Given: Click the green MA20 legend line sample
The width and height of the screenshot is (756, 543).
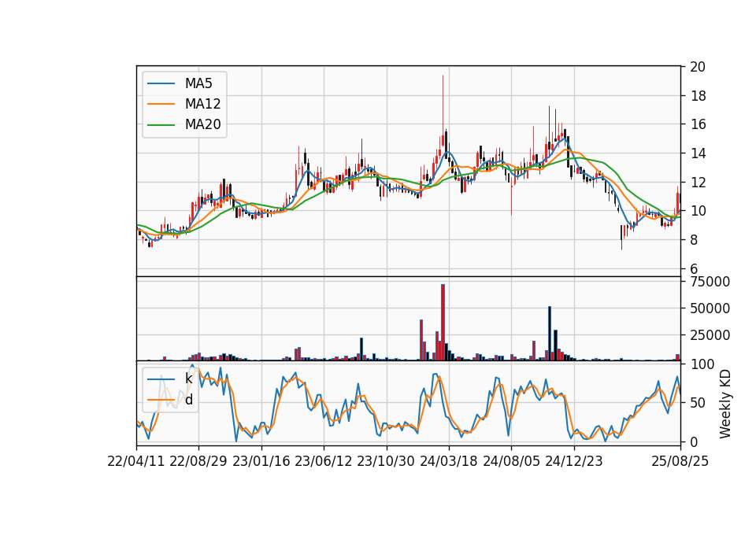Looking at the screenshot, I should (x=161, y=125).
